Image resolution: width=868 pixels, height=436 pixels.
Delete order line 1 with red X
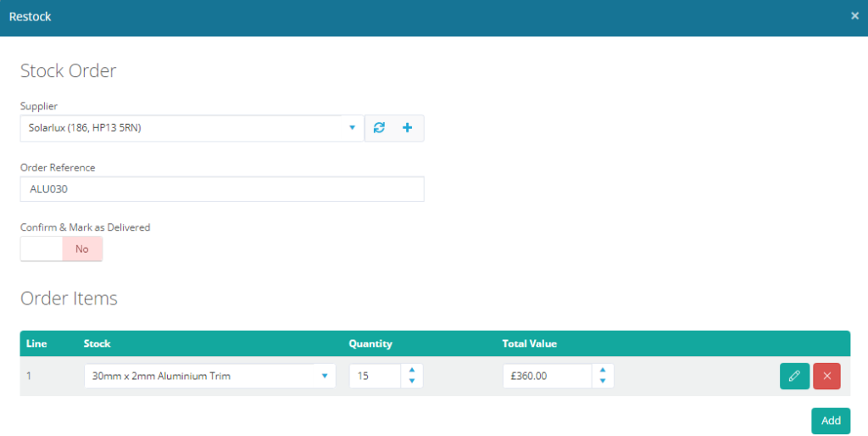coord(826,376)
